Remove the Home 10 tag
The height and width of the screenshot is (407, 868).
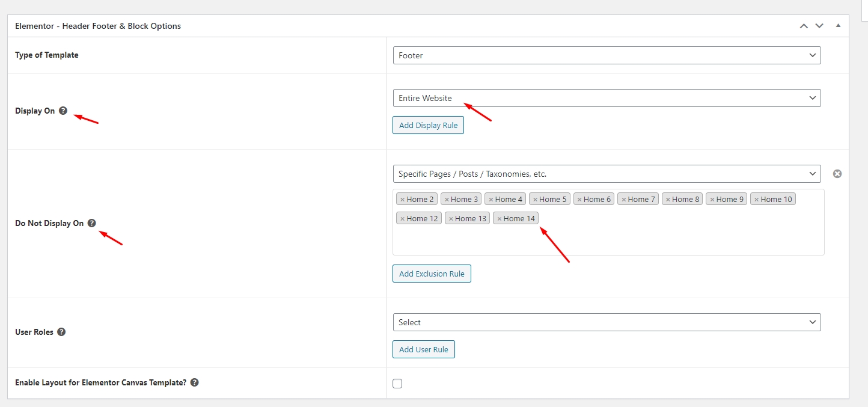[x=756, y=200]
